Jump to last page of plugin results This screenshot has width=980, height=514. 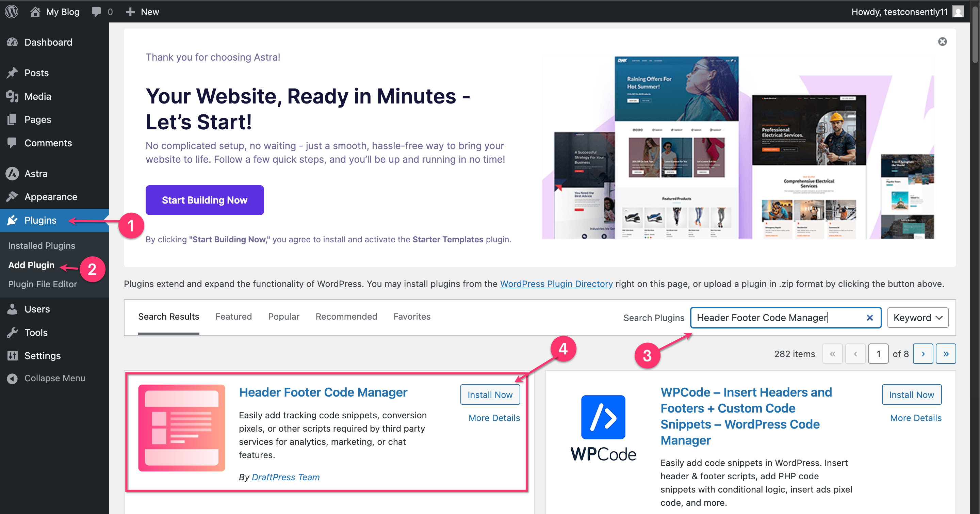pyautogui.click(x=945, y=354)
